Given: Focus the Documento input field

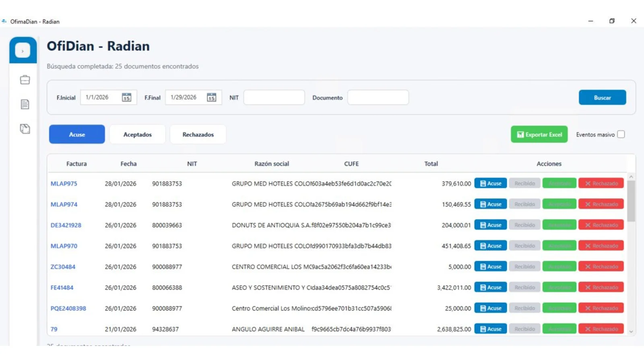Looking at the screenshot, I should tap(378, 97).
